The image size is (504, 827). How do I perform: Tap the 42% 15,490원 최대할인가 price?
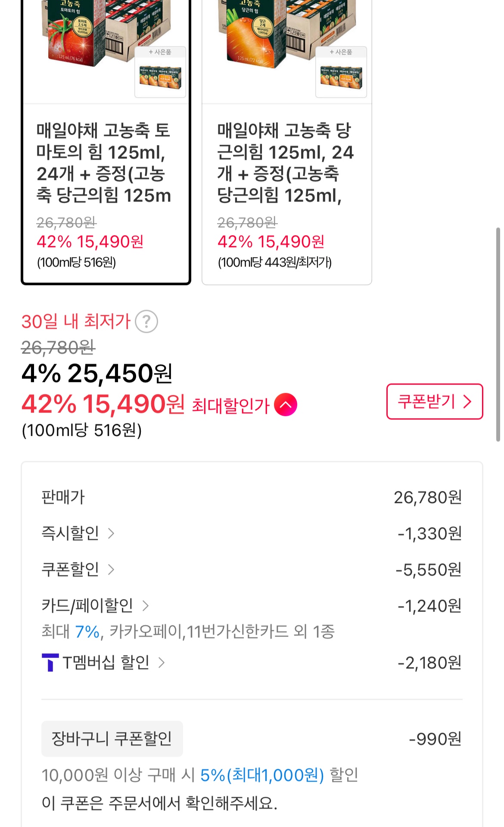(103, 404)
